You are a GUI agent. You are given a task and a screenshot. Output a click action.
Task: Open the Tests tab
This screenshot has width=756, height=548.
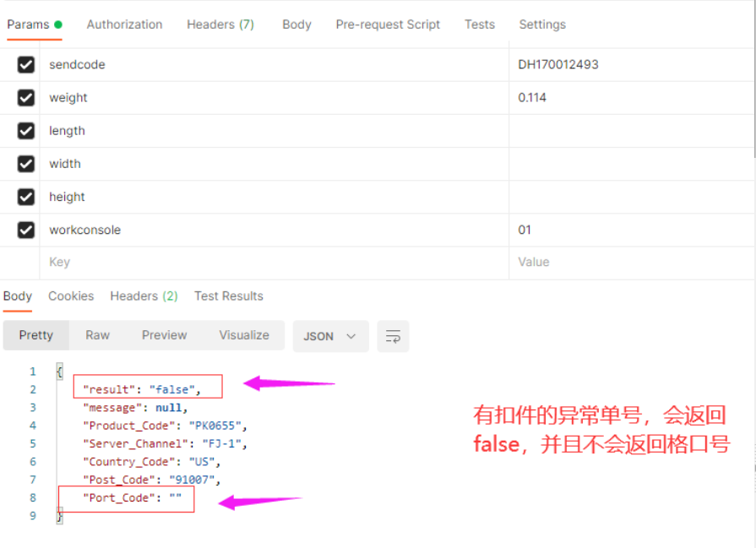click(479, 24)
